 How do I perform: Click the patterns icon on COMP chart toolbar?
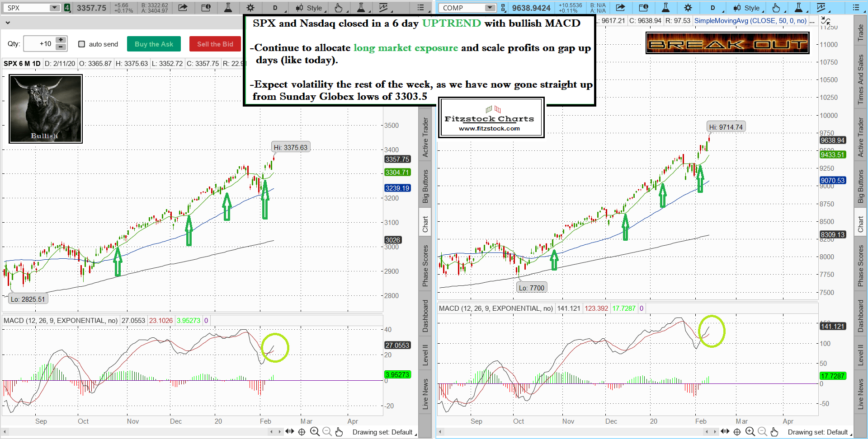pyautogui.click(x=821, y=8)
